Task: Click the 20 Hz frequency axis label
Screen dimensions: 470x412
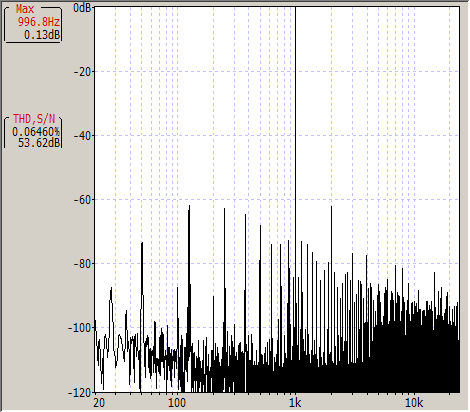Action: (99, 403)
